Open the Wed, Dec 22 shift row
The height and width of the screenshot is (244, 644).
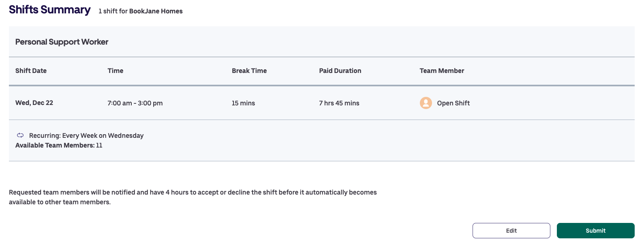tap(34, 103)
